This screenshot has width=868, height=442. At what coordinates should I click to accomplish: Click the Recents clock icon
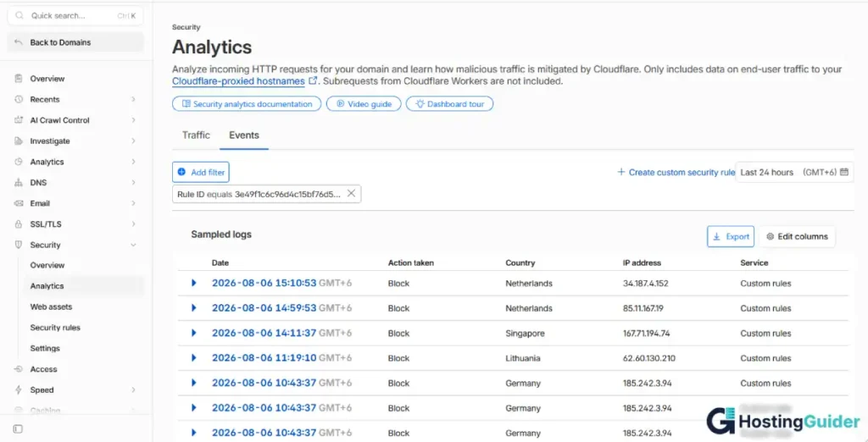[x=19, y=100]
